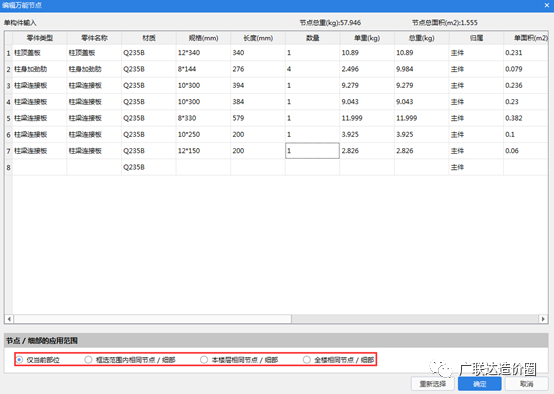The width and height of the screenshot is (554, 394).
Task: Click the 数量 column header
Action: tap(312, 38)
